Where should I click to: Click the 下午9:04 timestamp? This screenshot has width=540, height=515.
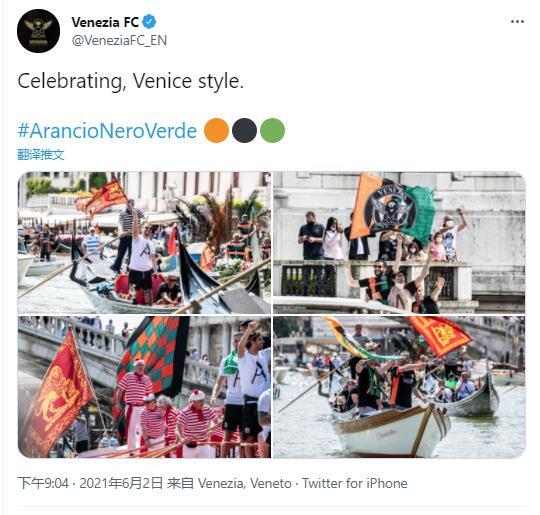43,483
